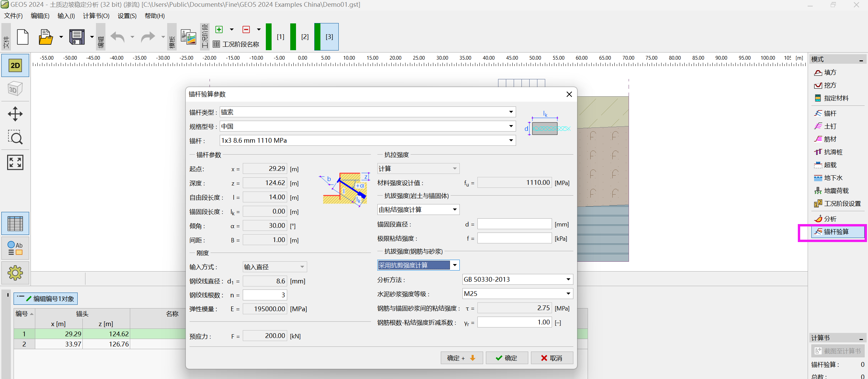Screen dimensions: 868x379
Task: Open 指定材料 assign materials mode
Action: tap(831, 98)
